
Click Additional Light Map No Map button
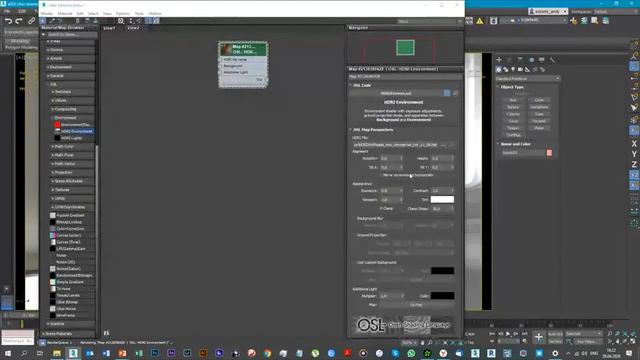pos(416,305)
